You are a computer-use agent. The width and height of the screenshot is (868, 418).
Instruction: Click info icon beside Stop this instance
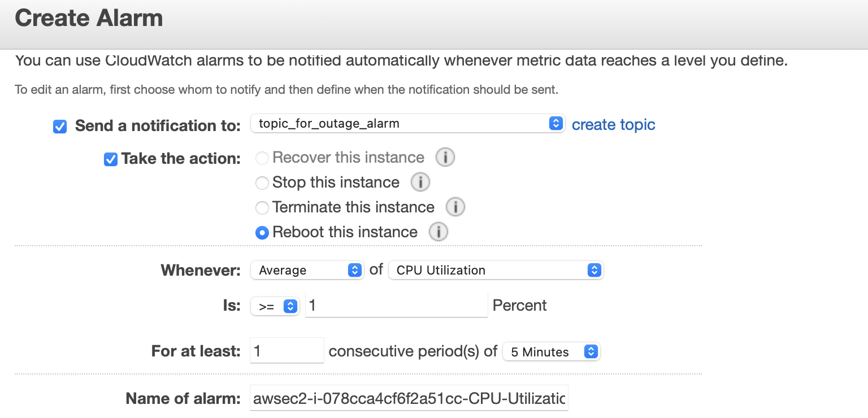[420, 182]
